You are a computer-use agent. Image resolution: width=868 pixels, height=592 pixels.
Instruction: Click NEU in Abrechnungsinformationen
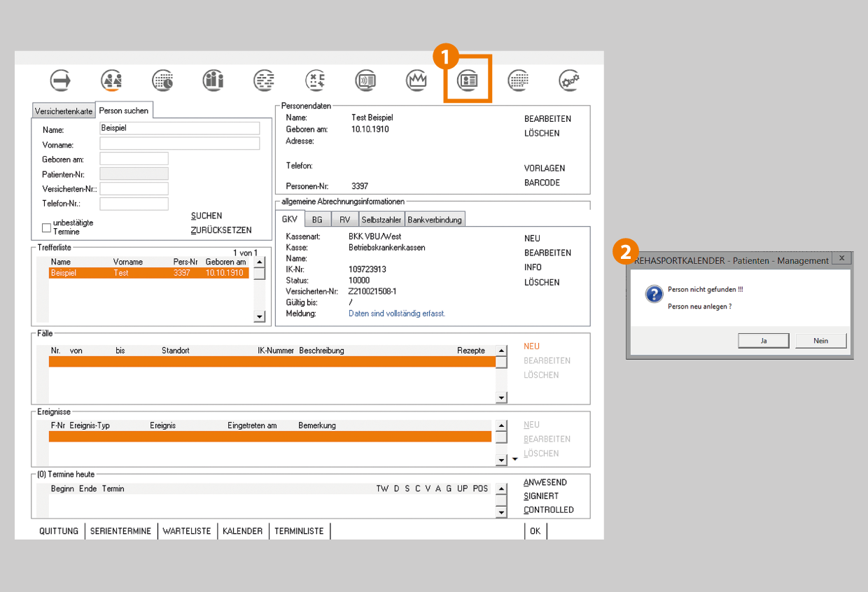coord(532,239)
